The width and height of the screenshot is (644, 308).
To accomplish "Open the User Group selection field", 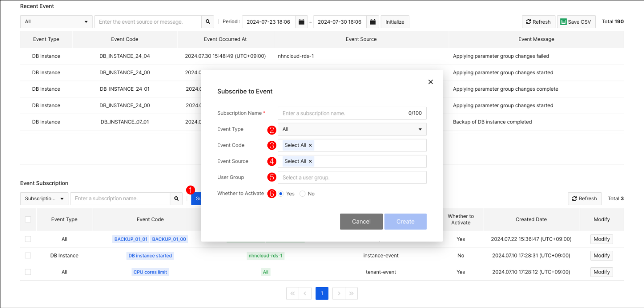I will 352,177.
